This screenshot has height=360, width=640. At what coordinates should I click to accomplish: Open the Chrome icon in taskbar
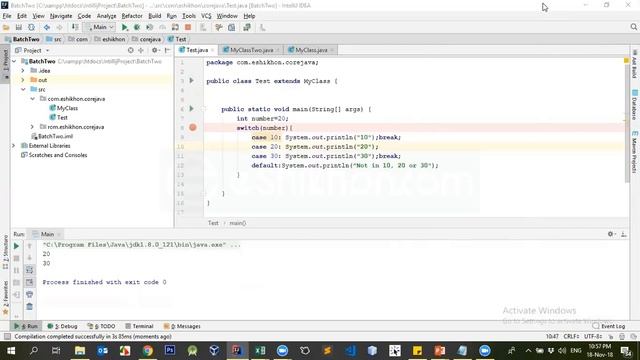coord(148,350)
